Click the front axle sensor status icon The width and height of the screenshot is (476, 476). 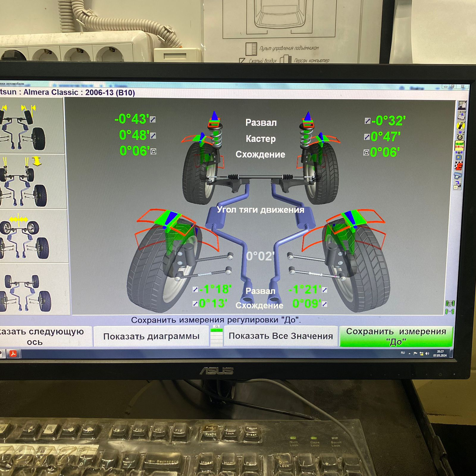click(450, 303)
